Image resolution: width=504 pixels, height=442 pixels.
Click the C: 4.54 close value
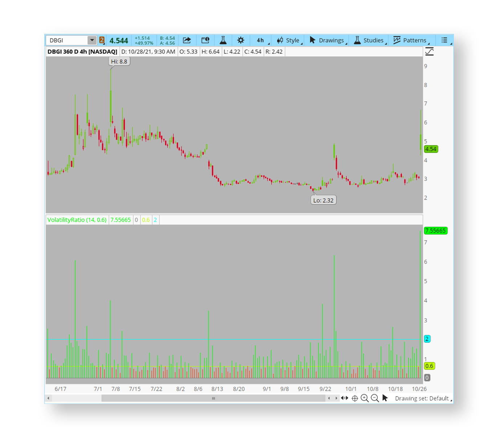point(253,52)
